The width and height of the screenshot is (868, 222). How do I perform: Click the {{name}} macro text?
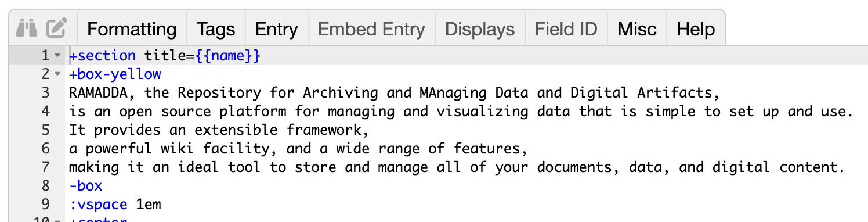pos(229,56)
